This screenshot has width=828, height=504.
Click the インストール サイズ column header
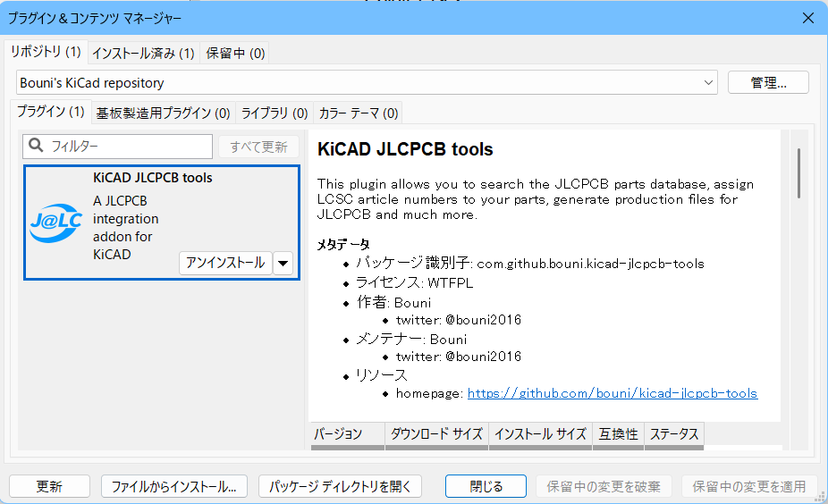tap(540, 435)
